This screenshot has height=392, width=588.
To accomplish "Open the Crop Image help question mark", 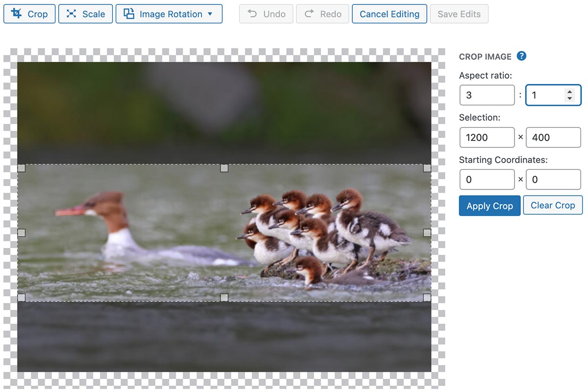I will [x=521, y=56].
